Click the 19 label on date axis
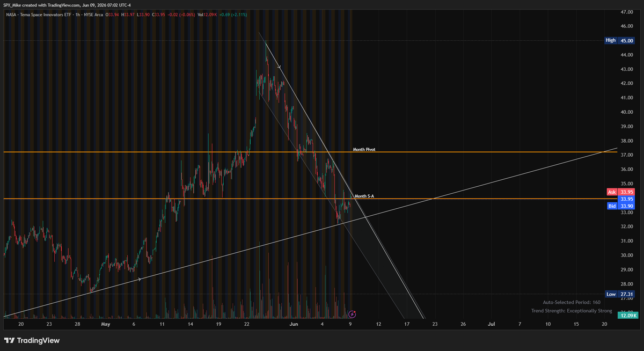The width and height of the screenshot is (644, 351). (218, 324)
